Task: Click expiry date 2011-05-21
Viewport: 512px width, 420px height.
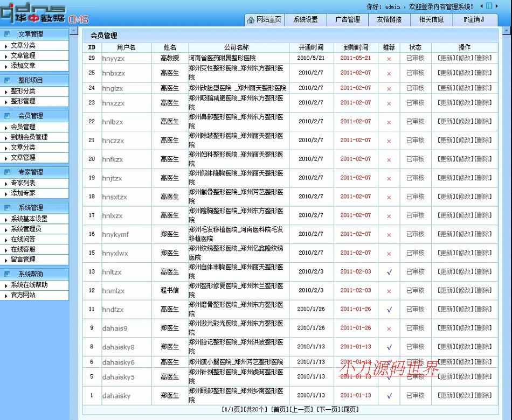Action: coord(356,58)
